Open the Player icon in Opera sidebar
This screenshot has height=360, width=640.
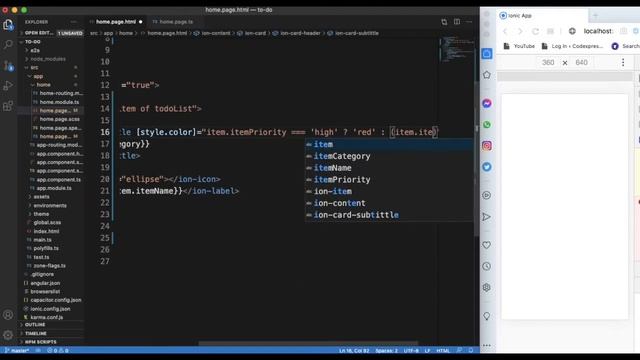pyautogui.click(x=487, y=195)
